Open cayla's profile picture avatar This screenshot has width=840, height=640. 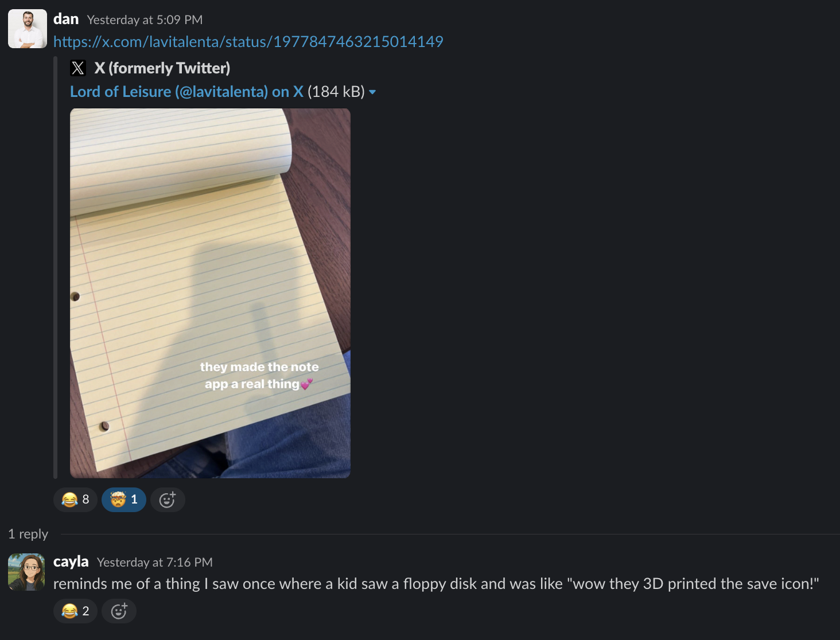26,572
